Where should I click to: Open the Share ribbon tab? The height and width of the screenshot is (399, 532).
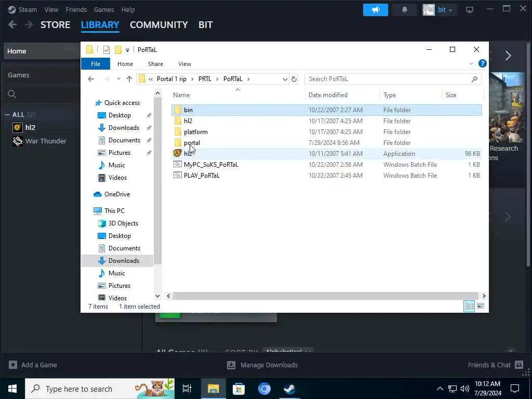[x=155, y=64]
